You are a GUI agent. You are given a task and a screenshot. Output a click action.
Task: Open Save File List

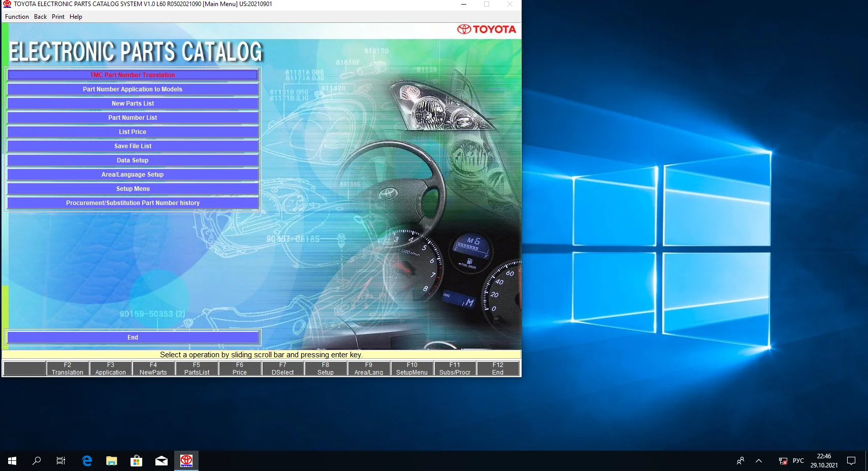point(133,146)
